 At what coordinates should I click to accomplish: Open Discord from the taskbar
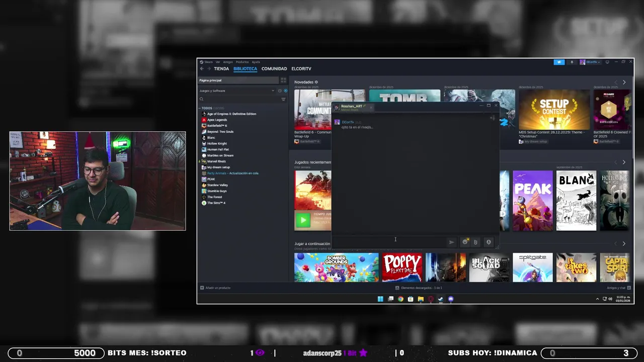click(x=451, y=299)
